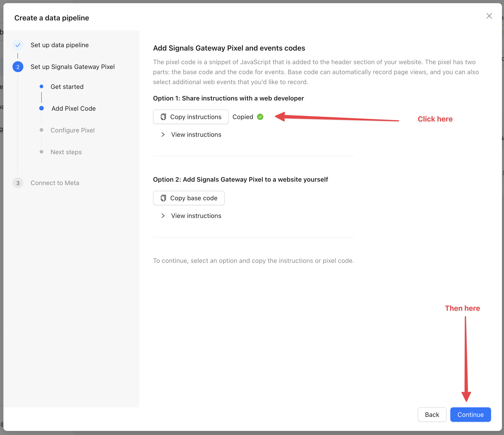
Task: Click the copy icon in Copy instructions
Action: [x=163, y=117]
